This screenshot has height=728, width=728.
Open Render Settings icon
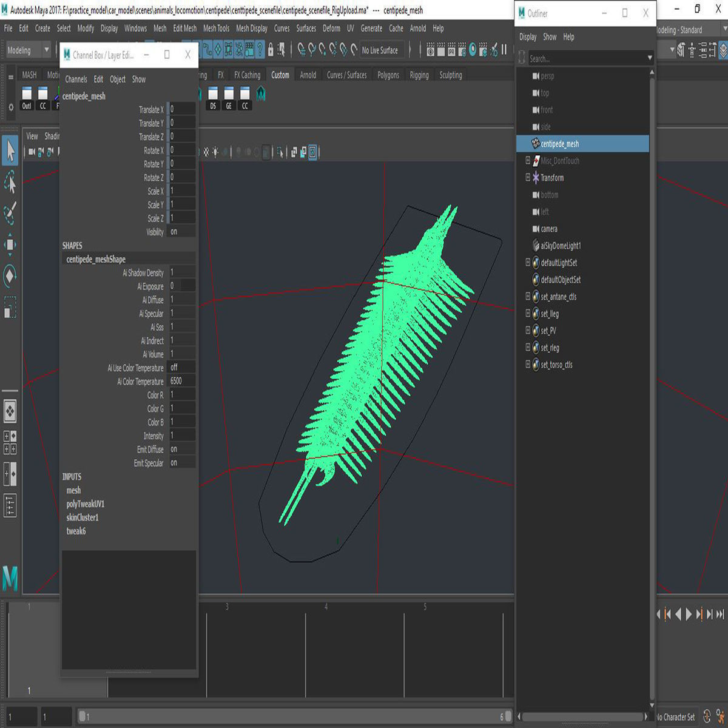462,50
